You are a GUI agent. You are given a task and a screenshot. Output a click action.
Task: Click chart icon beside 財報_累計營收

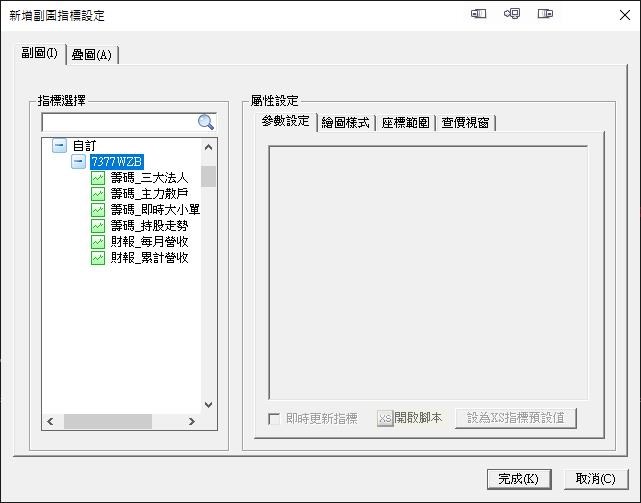pyautogui.click(x=98, y=258)
